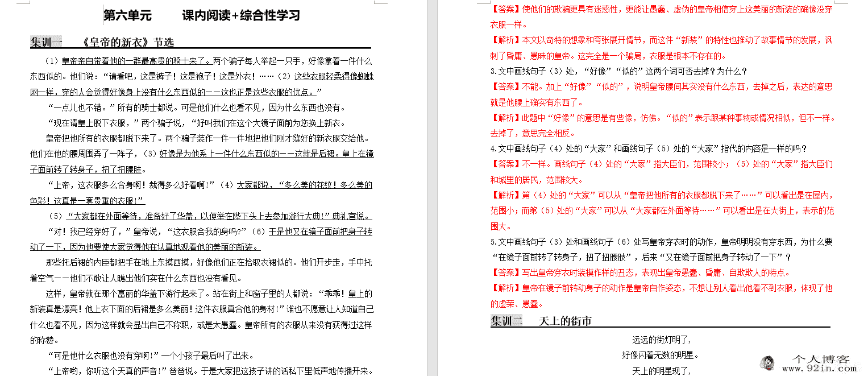Click the answer line '【答案】使他们的欺骗更具有迷惑性'
This screenshot has height=376, width=868.
(x=662, y=10)
